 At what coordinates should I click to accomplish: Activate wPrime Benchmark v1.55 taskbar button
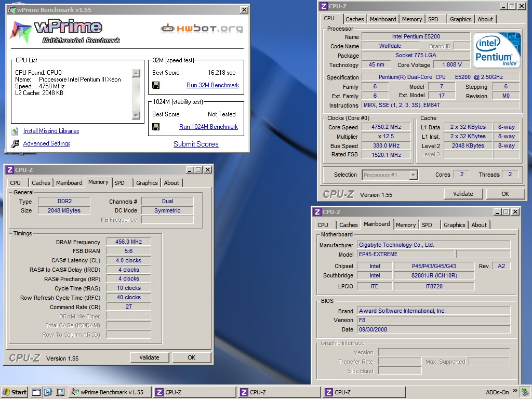tap(109, 392)
